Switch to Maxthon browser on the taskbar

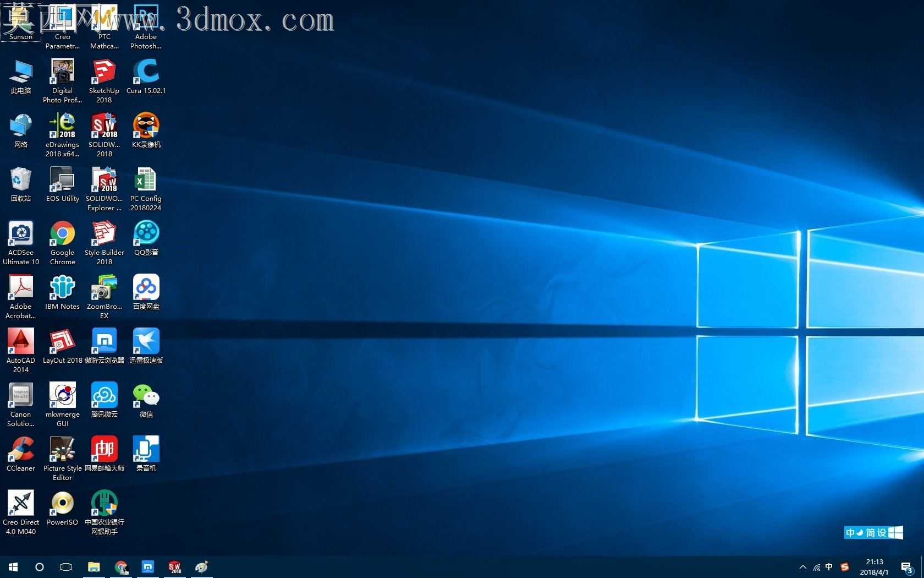(x=148, y=567)
